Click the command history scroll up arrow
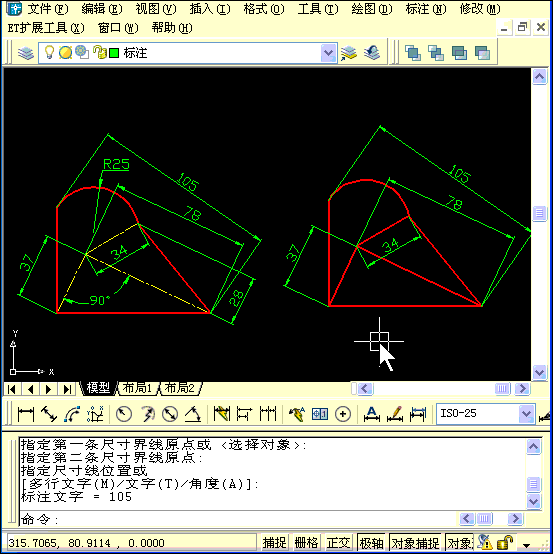The width and height of the screenshot is (553, 554). (534, 446)
